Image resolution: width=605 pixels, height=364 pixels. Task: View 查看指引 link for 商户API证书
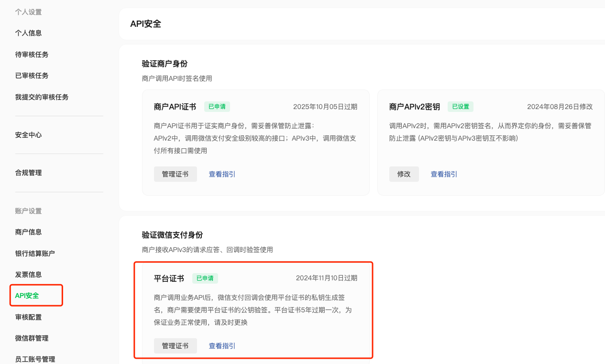(x=222, y=174)
